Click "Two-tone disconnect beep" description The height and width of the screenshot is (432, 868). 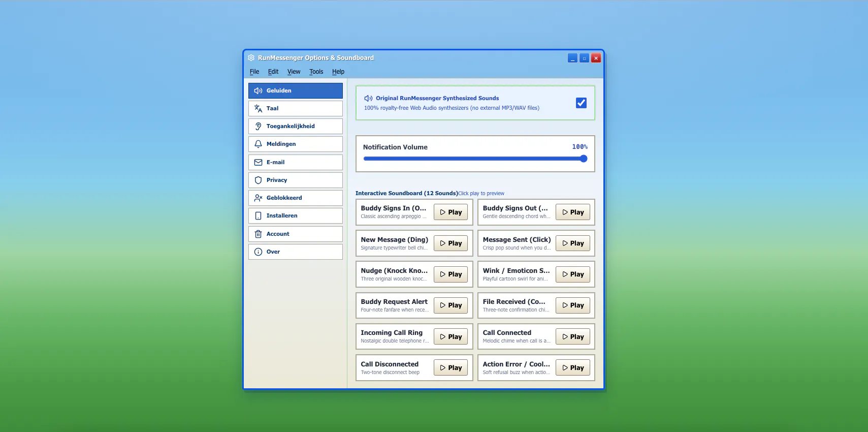click(390, 373)
